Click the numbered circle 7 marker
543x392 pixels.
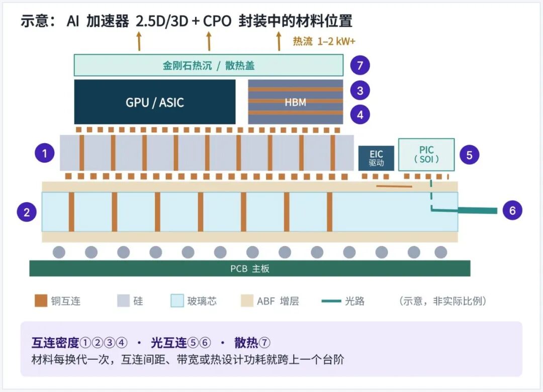click(360, 65)
